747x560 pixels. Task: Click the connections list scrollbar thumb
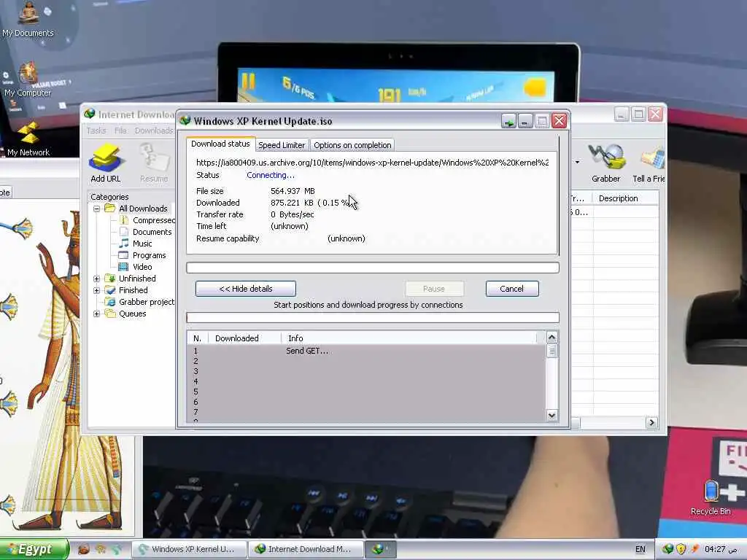click(551, 351)
